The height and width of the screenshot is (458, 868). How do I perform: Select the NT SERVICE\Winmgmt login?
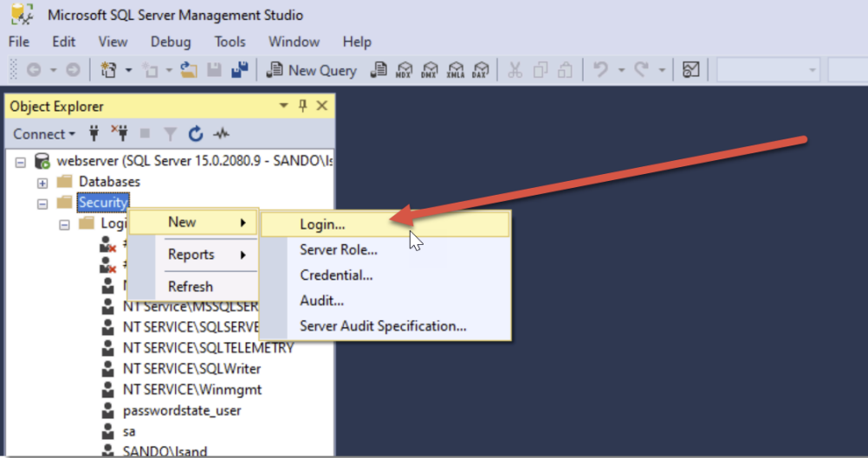[192, 390]
